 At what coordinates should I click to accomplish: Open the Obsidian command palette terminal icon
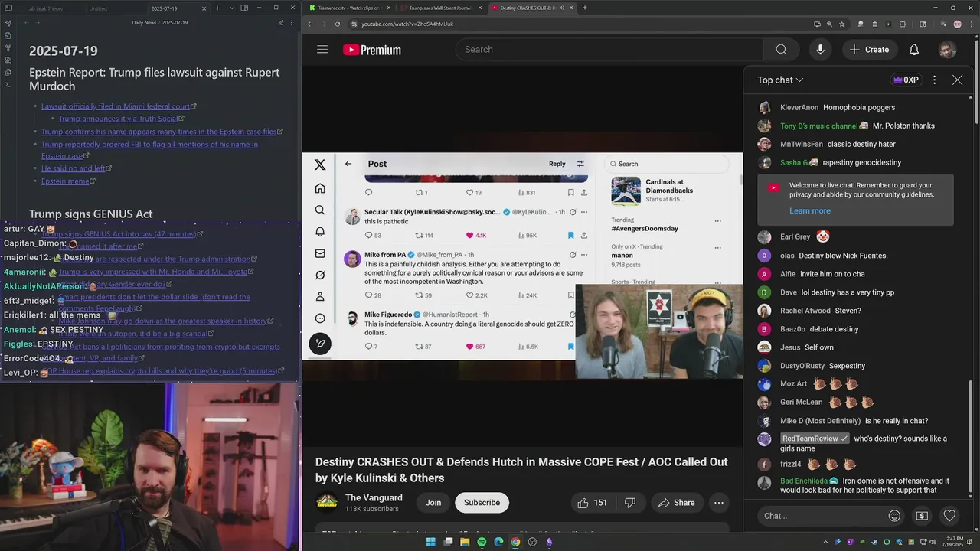8,84
